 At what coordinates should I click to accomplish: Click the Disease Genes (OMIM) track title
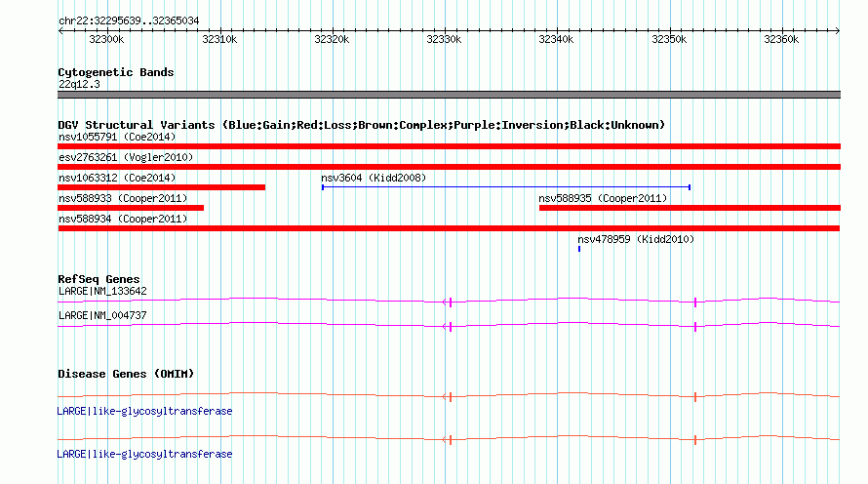coord(126,374)
